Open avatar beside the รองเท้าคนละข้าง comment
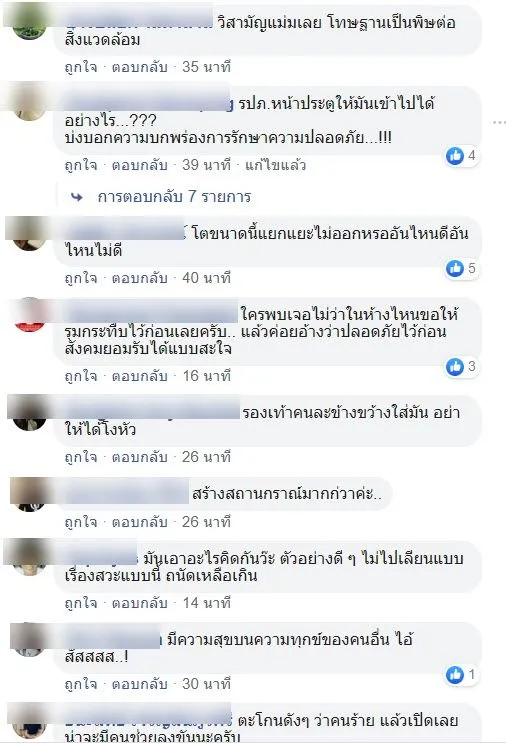 tap(29, 413)
